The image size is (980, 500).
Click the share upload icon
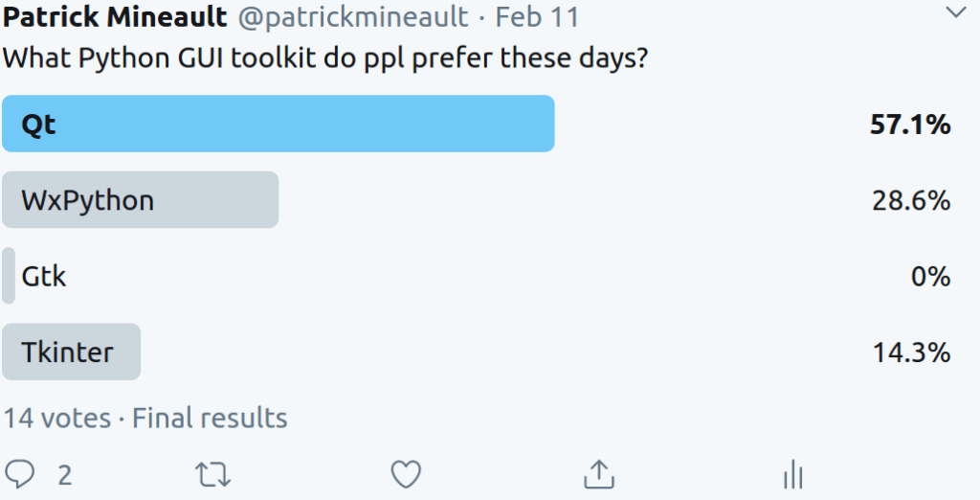pyautogui.click(x=598, y=473)
